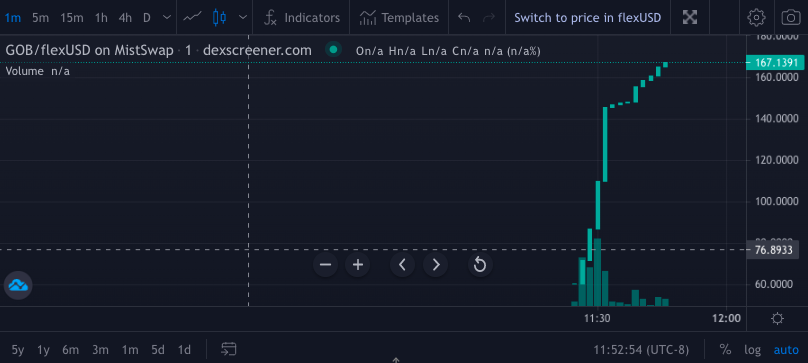Take a chart snapshot with camera icon
This screenshot has height=363, width=808.
(x=791, y=18)
